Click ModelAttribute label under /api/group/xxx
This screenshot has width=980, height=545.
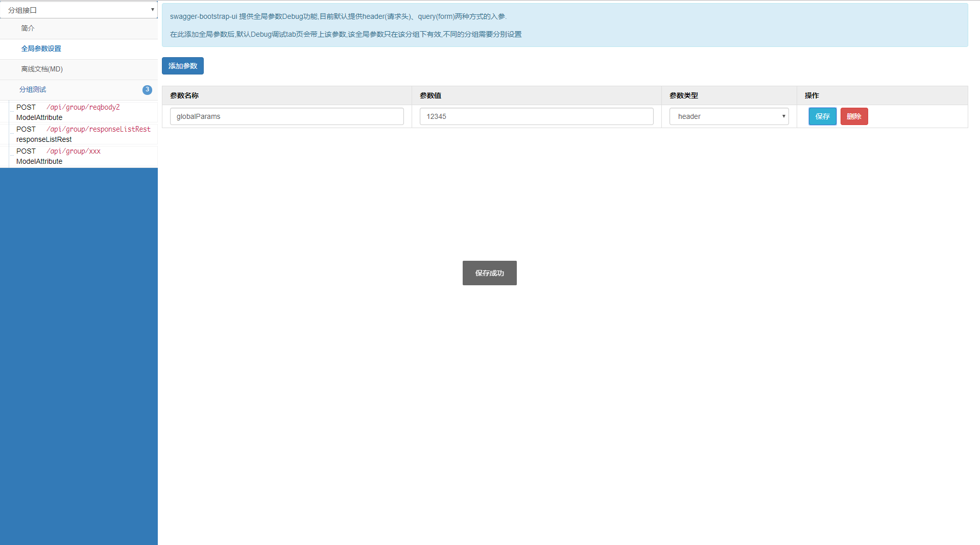point(39,161)
